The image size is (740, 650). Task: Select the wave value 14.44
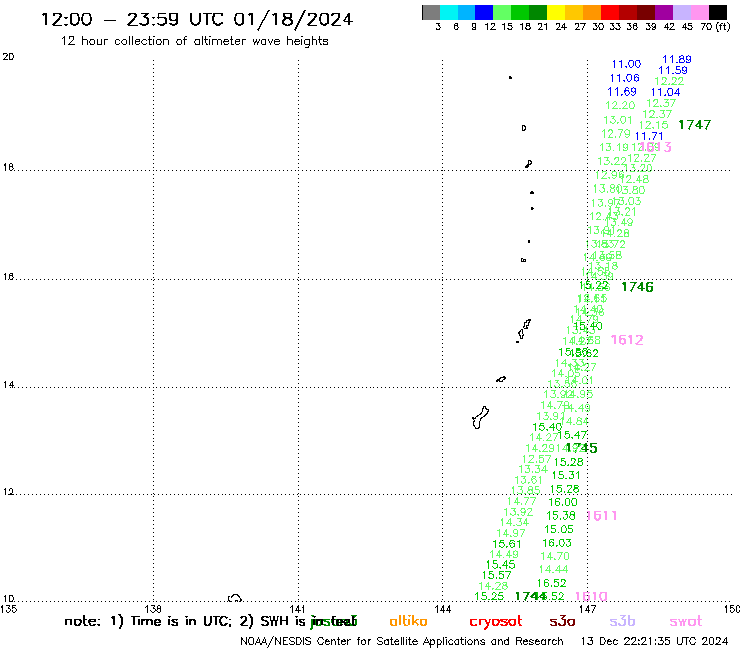(x=553, y=570)
